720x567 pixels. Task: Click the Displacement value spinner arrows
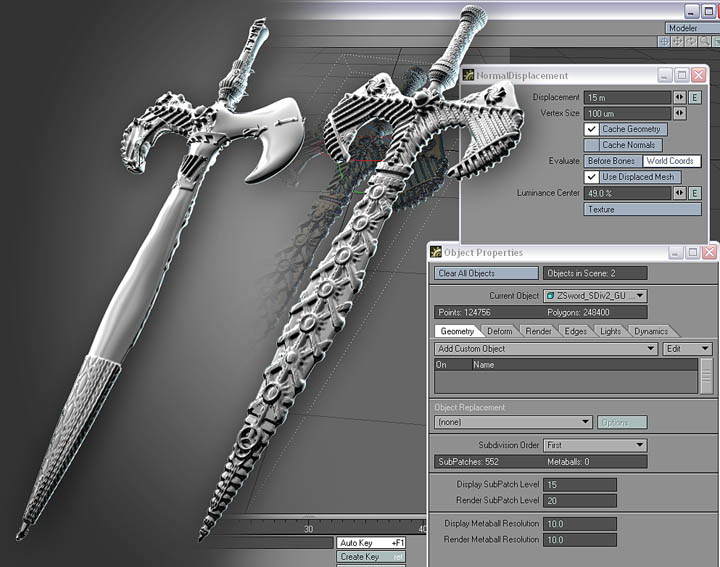[680, 97]
